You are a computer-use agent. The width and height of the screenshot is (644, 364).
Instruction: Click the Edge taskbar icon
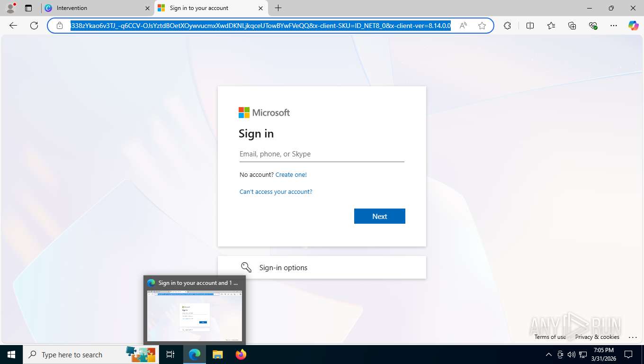point(195,355)
